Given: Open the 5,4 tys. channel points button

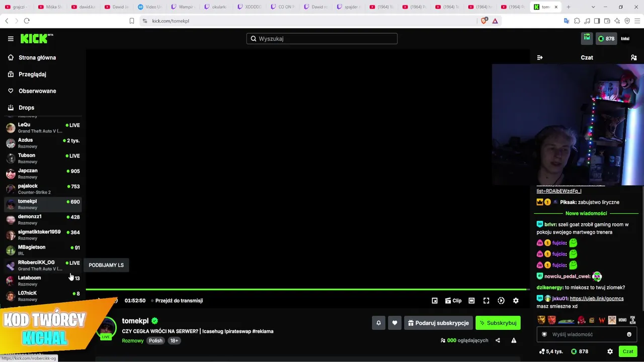Looking at the screenshot, I should pos(550,351).
